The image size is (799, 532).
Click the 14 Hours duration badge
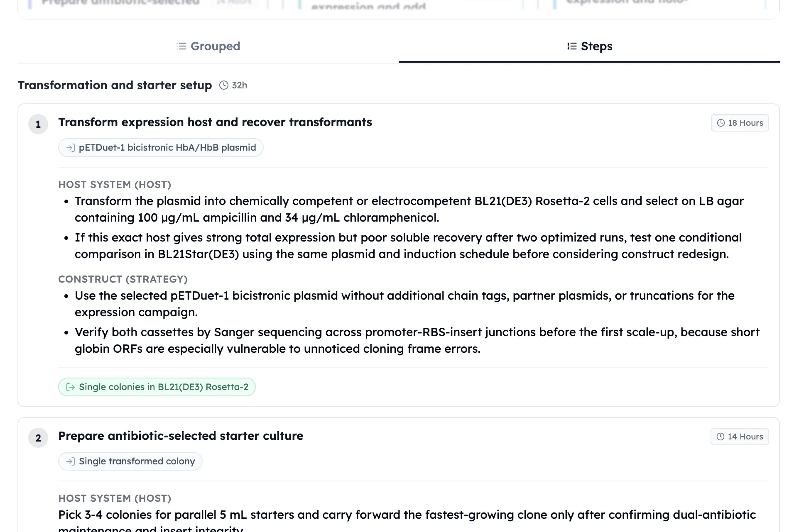[x=740, y=437]
